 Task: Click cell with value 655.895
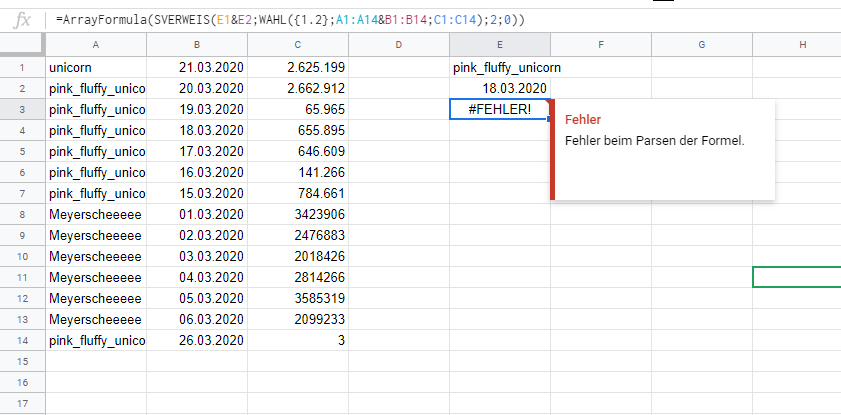coord(298,130)
